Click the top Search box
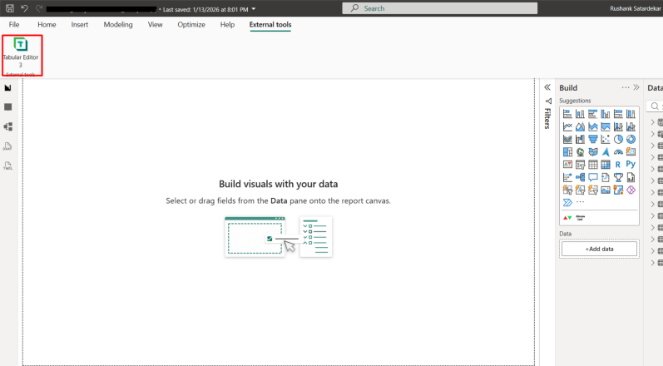Image resolution: width=663 pixels, height=366 pixels. (x=440, y=8)
